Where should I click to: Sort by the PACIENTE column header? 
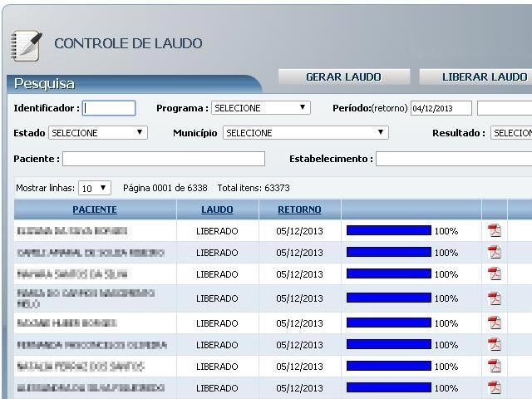click(95, 209)
